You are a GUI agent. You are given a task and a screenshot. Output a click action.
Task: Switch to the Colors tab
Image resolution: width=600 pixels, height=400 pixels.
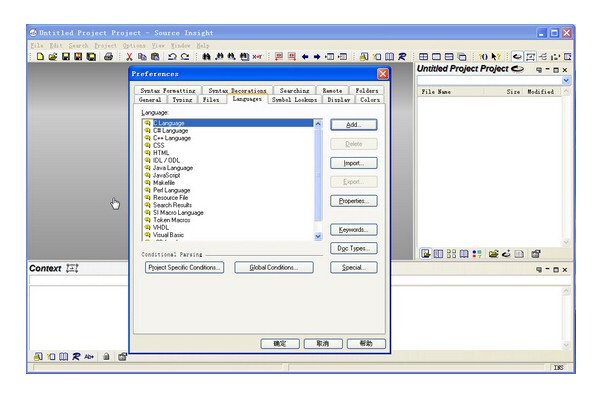pyautogui.click(x=370, y=100)
